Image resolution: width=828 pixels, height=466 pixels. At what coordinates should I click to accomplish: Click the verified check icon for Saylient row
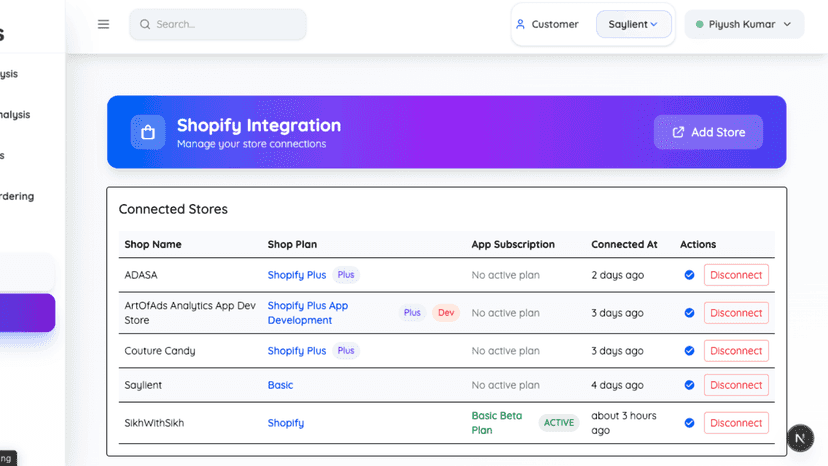click(x=689, y=385)
